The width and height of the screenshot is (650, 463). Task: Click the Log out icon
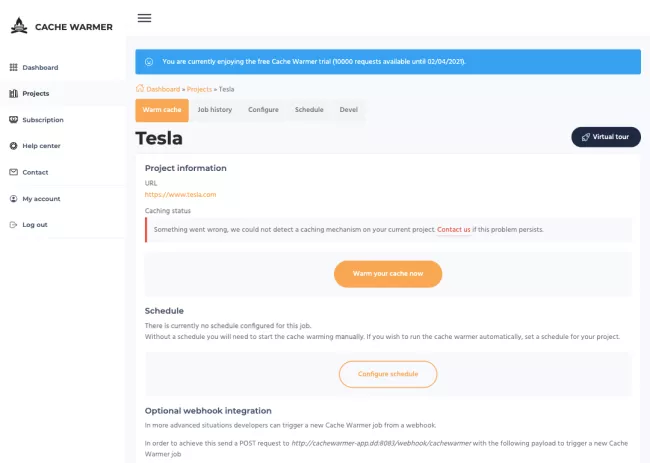(x=13, y=224)
